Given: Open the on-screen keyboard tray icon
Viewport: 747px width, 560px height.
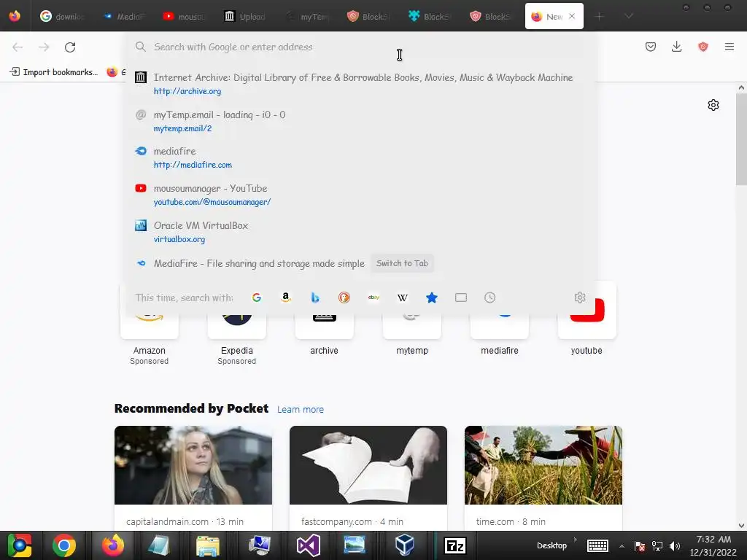Looking at the screenshot, I should click(x=597, y=545).
